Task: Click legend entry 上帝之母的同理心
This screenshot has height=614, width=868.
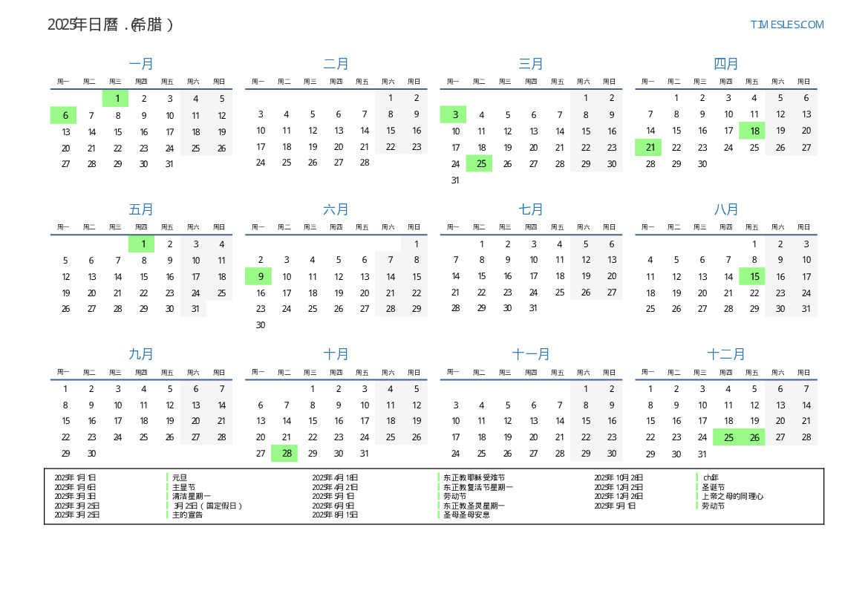Action: coord(732,496)
